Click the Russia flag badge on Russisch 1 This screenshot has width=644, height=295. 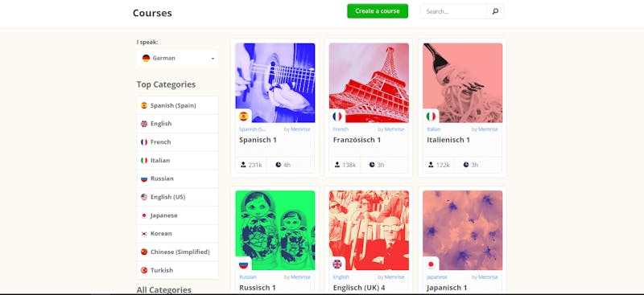tap(244, 264)
